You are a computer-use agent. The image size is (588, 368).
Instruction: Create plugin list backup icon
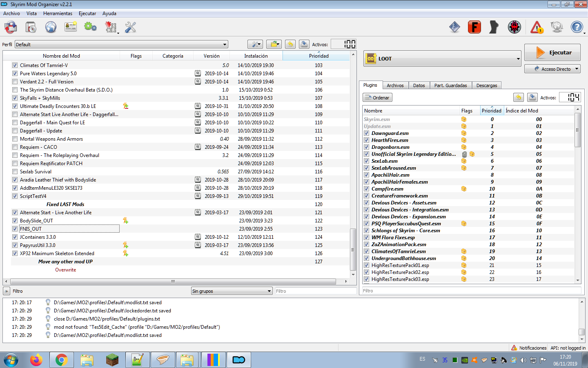[x=532, y=97]
